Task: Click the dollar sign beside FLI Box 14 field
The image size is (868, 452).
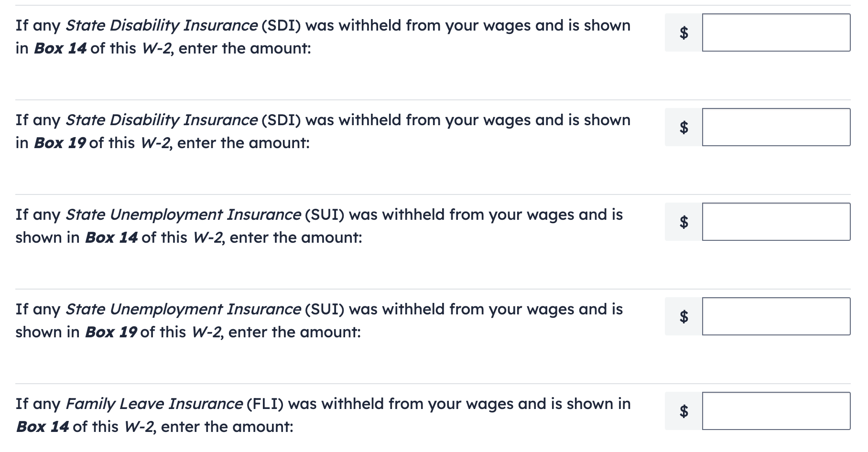Action: click(x=684, y=411)
